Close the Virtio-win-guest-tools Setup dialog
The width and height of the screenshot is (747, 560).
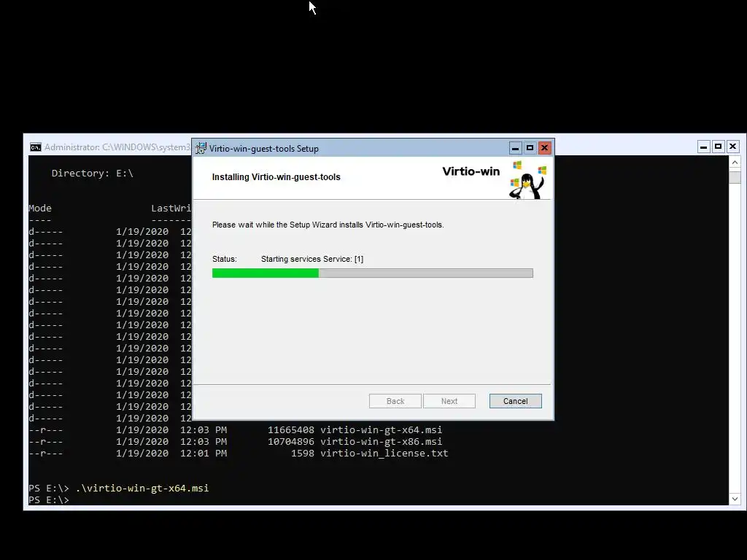544,148
